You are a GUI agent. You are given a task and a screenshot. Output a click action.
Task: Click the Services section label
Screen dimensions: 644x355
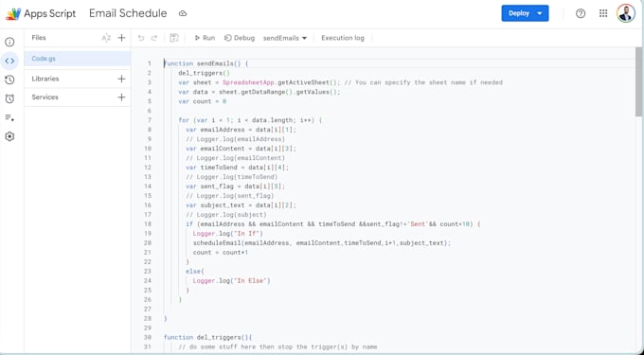pyautogui.click(x=45, y=98)
